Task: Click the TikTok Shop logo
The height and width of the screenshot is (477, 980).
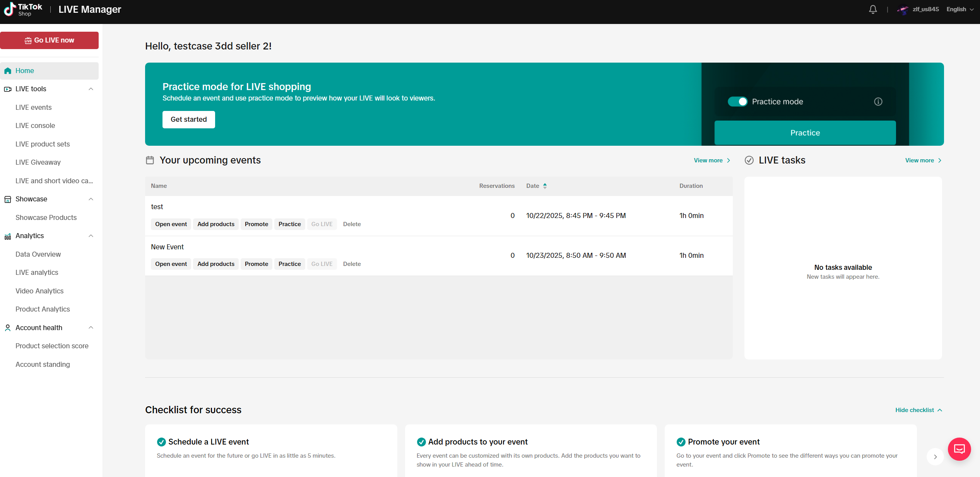Action: pos(23,9)
